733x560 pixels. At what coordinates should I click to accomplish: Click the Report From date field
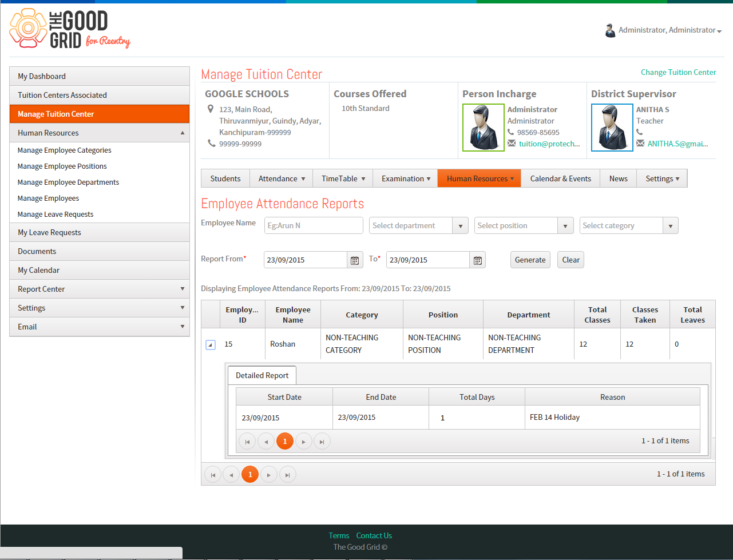pos(306,260)
